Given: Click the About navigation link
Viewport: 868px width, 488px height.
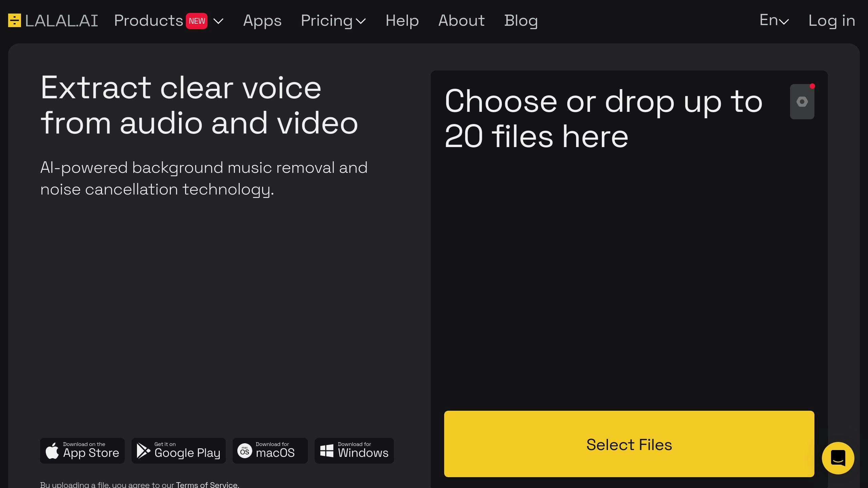Looking at the screenshot, I should pyautogui.click(x=461, y=20).
